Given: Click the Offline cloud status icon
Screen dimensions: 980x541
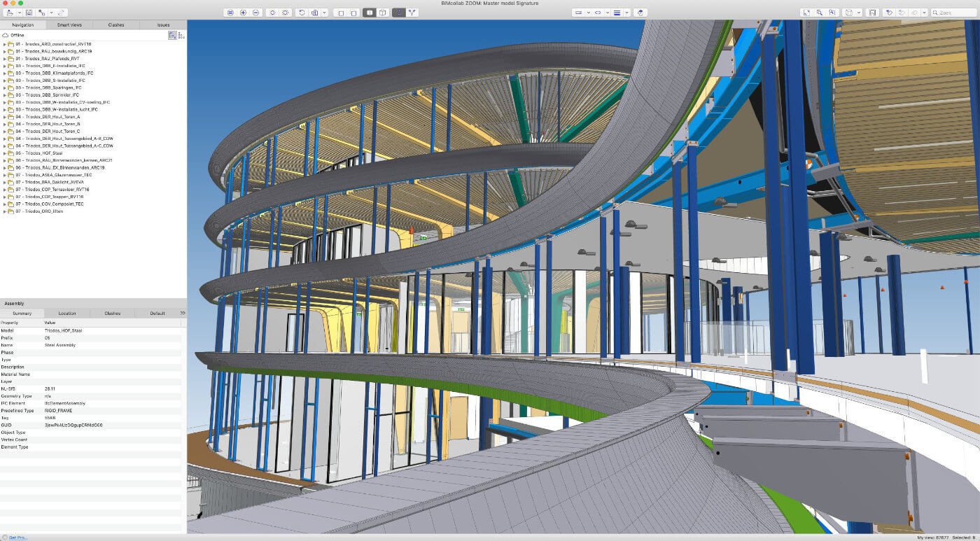Looking at the screenshot, I should 6,34.
